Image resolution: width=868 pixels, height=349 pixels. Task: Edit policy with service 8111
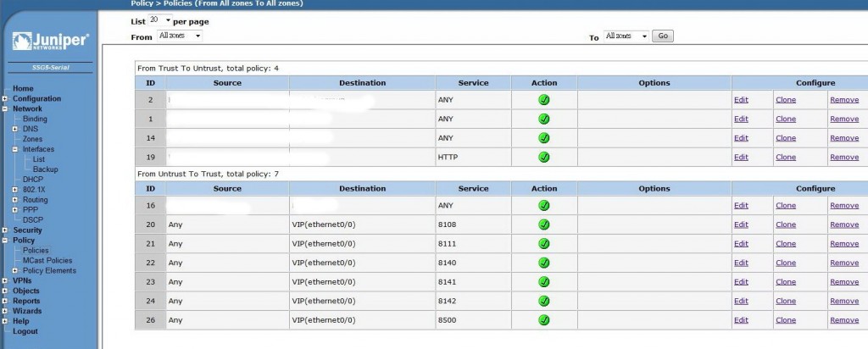(741, 243)
